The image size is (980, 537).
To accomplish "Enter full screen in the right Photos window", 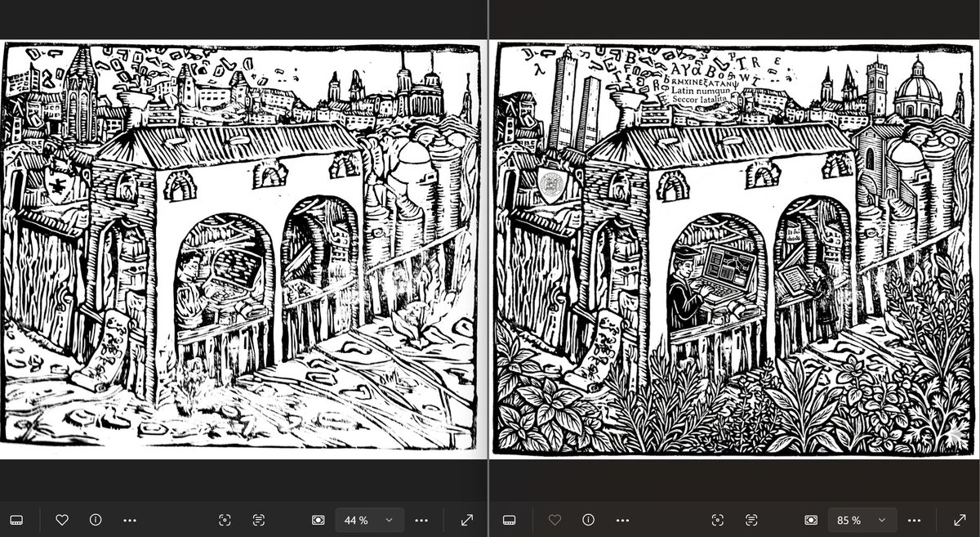I will tap(960, 520).
